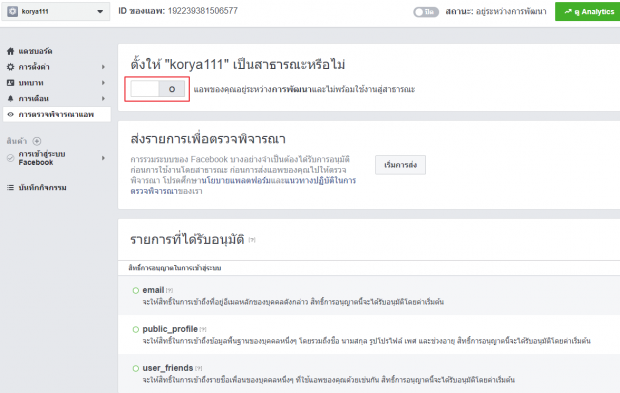The height and width of the screenshot is (393, 620).
Task: Click the korya111 app icon in header
Action: click(x=13, y=11)
